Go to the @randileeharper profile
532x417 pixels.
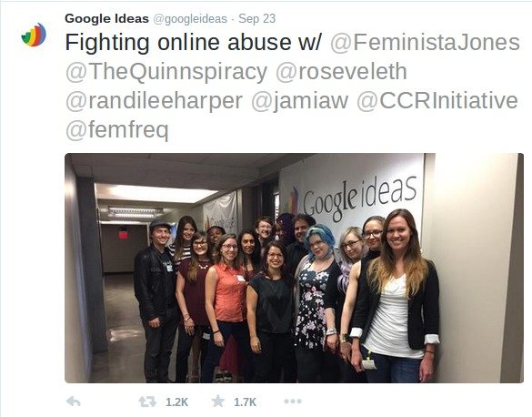click(154, 101)
